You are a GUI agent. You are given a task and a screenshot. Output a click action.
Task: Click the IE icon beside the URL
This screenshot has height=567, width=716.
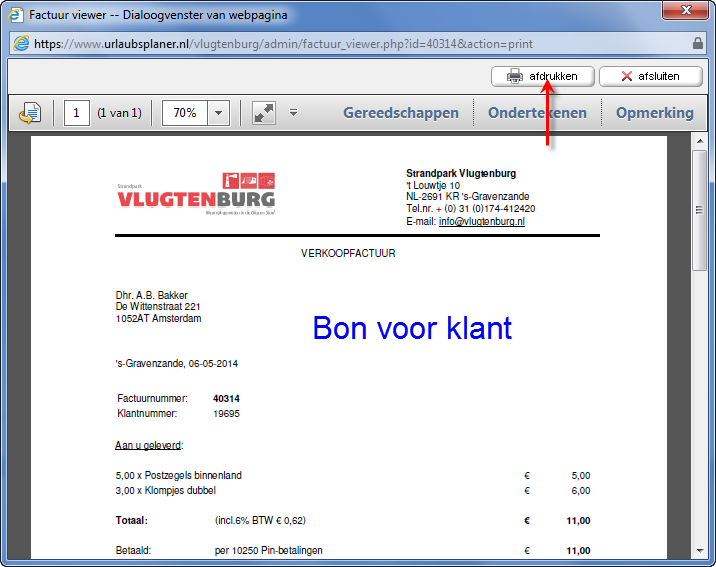(19, 44)
